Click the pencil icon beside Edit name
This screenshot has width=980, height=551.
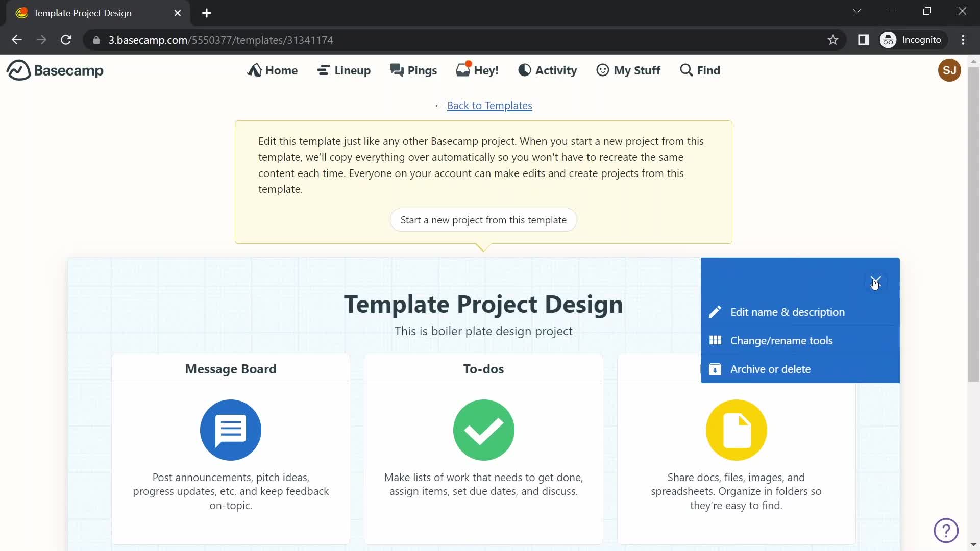715,312
